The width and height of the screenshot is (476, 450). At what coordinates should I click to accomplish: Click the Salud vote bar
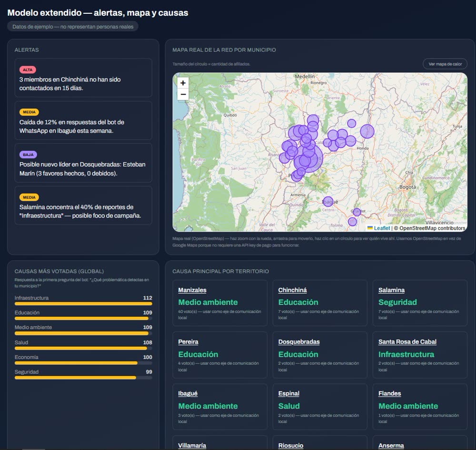click(x=83, y=348)
